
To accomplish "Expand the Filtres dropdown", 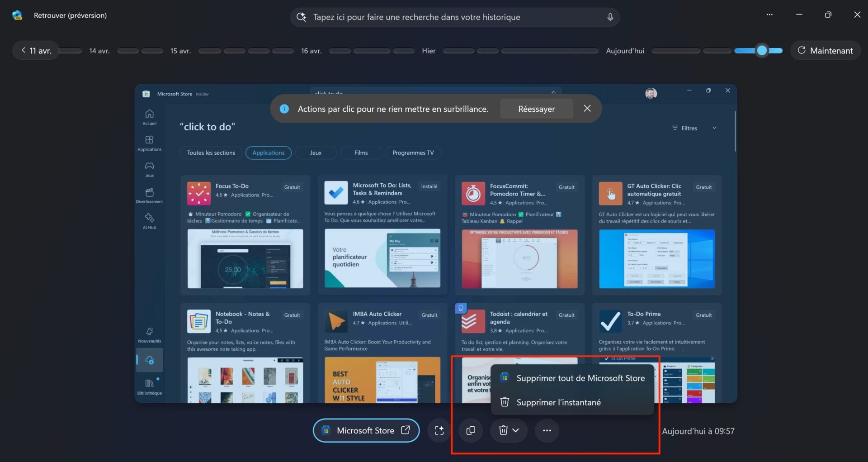I will click(x=694, y=128).
